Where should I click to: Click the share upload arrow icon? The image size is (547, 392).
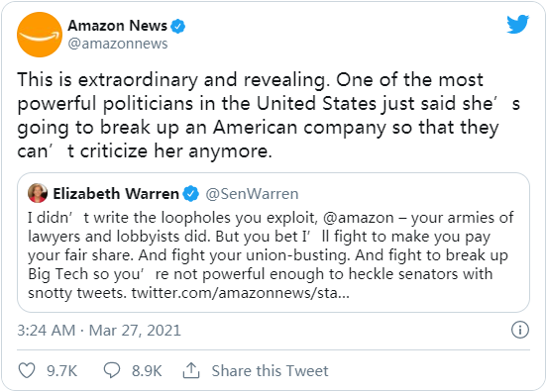191,370
